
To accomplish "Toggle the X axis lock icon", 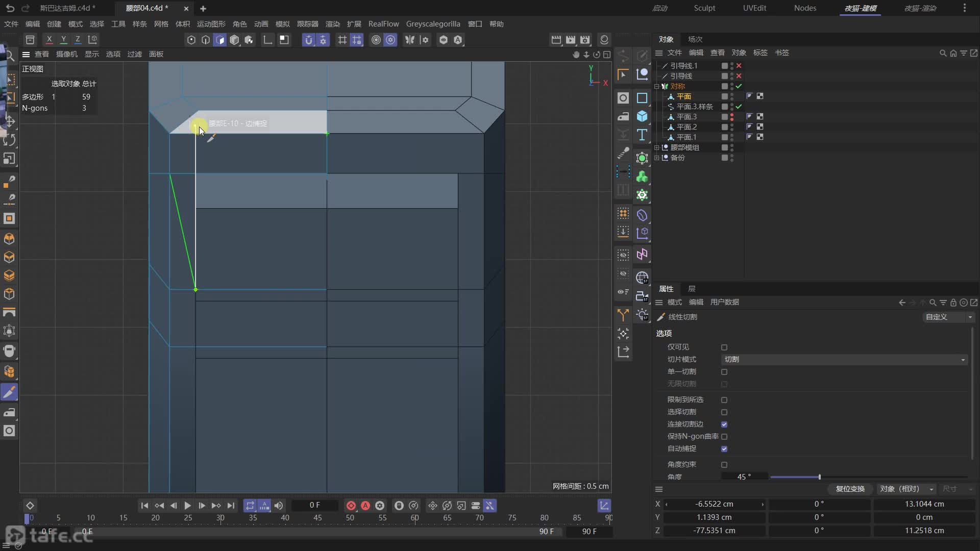I will [49, 39].
